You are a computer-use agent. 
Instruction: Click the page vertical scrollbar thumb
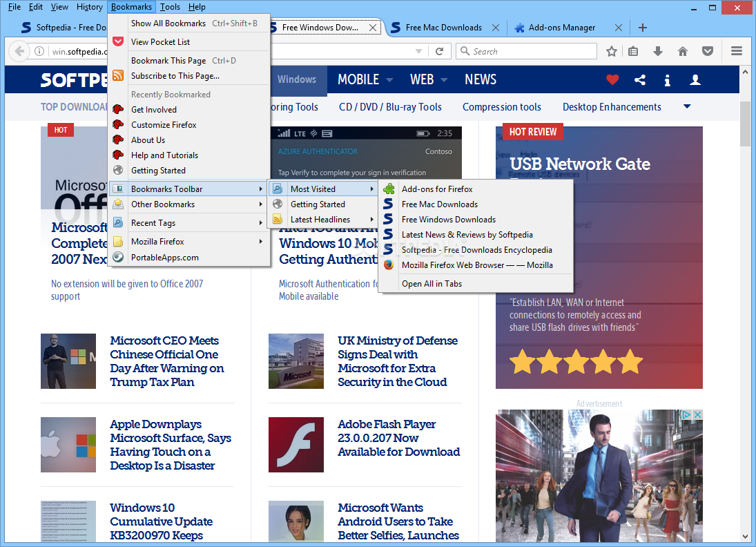(745, 123)
